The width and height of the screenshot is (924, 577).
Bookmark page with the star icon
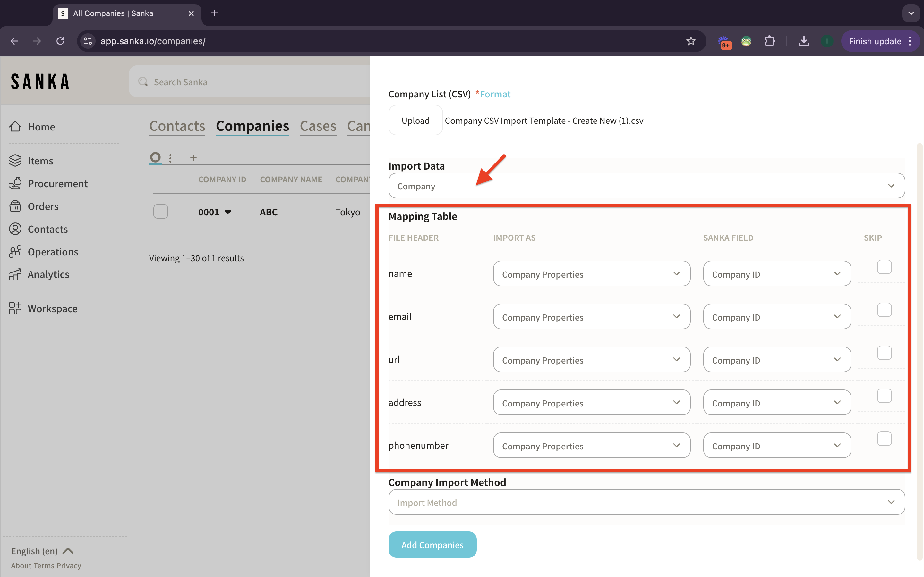[x=691, y=41]
